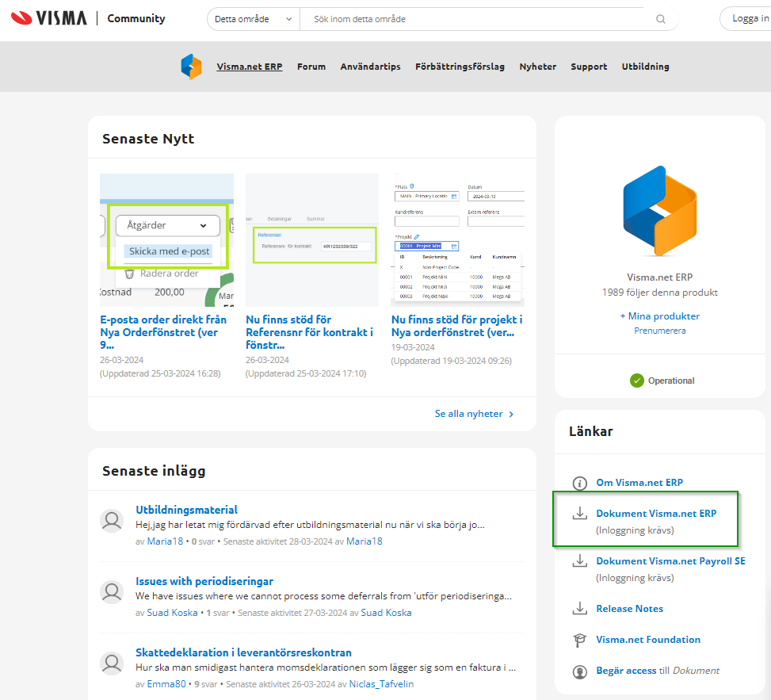
Task: Click the text 1989 följer denna produkt
Action: [660, 293]
